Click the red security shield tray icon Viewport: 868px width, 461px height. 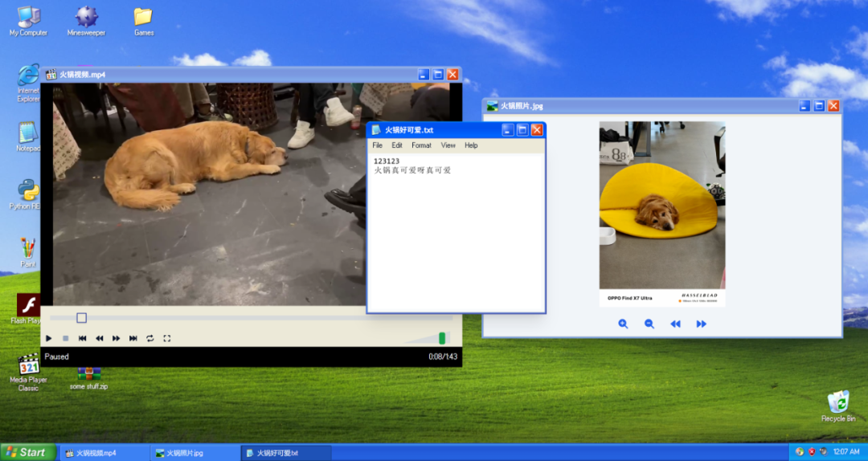point(812,452)
